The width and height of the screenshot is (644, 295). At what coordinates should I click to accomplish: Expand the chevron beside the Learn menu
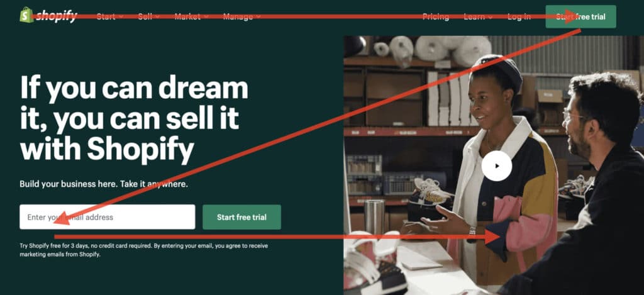pyautogui.click(x=491, y=17)
